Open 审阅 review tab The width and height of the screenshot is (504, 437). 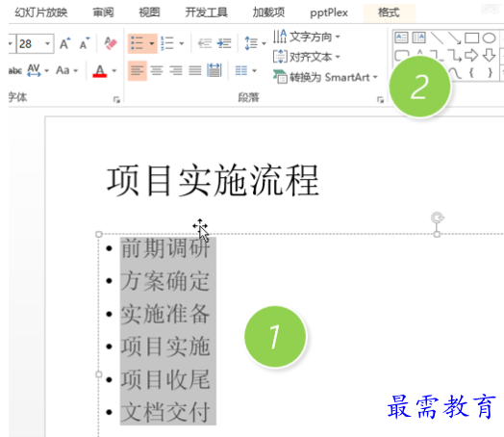pyautogui.click(x=103, y=13)
